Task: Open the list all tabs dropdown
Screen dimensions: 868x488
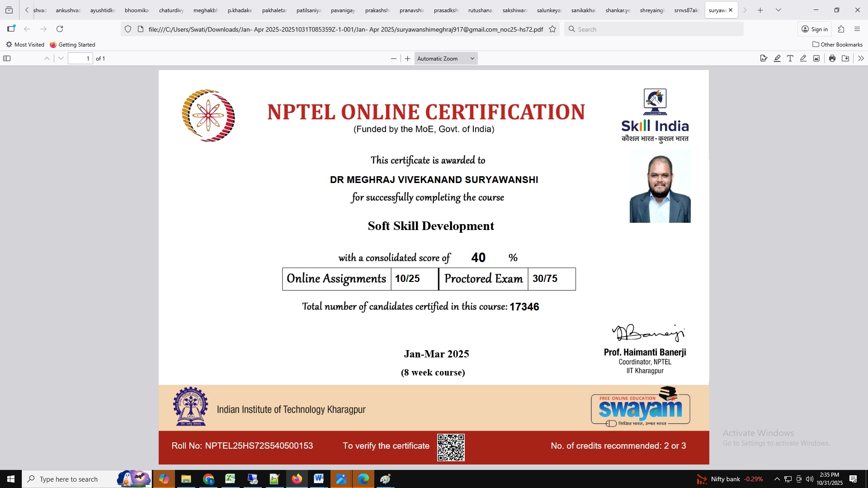Action: 778,10
